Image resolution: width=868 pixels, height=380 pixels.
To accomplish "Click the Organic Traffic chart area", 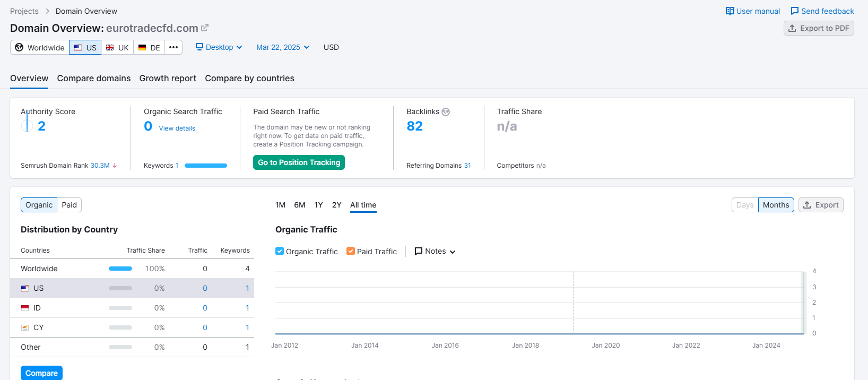I will point(540,303).
